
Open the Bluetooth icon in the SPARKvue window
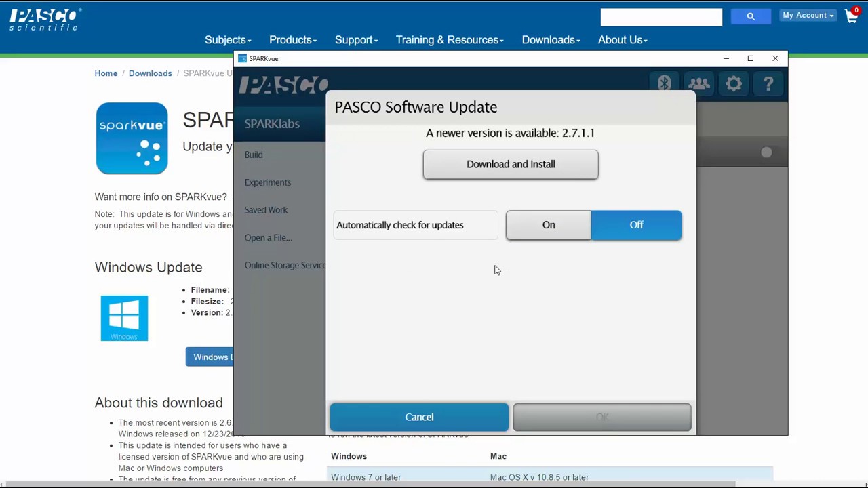point(664,83)
